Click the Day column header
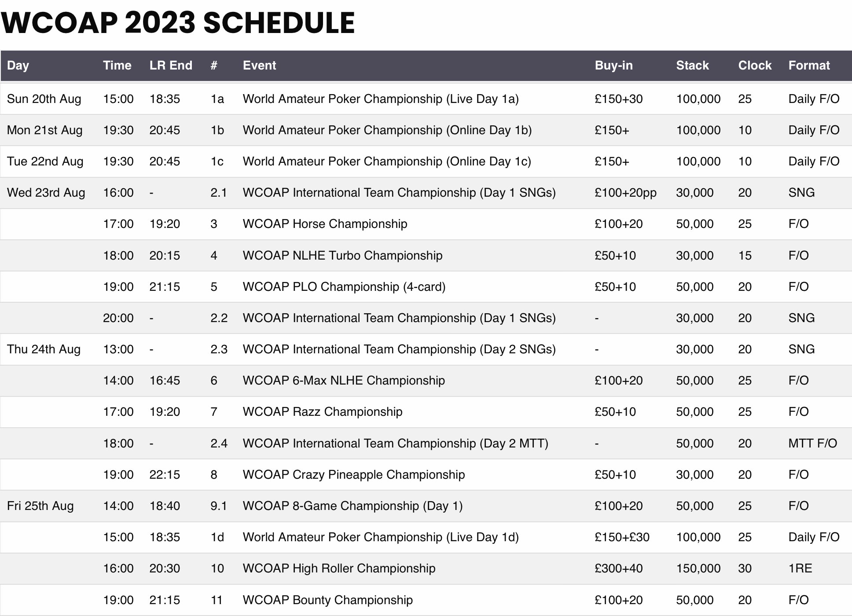The width and height of the screenshot is (852, 616). pos(18,66)
